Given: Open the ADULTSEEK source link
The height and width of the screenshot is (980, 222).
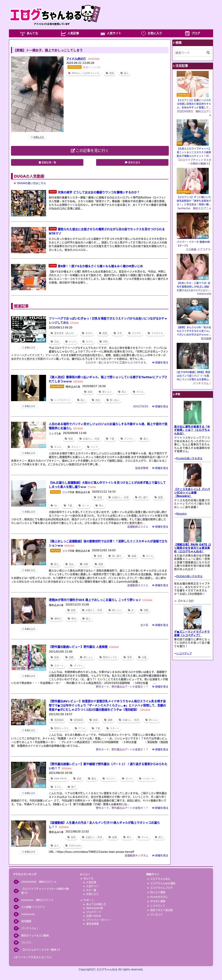Looking at the screenshot, I should (141, 406).
